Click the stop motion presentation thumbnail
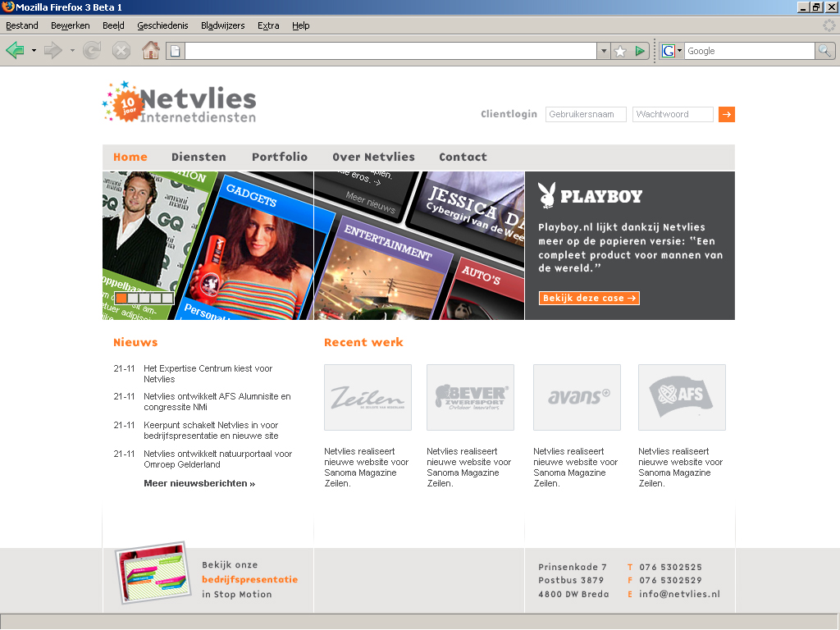 pyautogui.click(x=153, y=573)
